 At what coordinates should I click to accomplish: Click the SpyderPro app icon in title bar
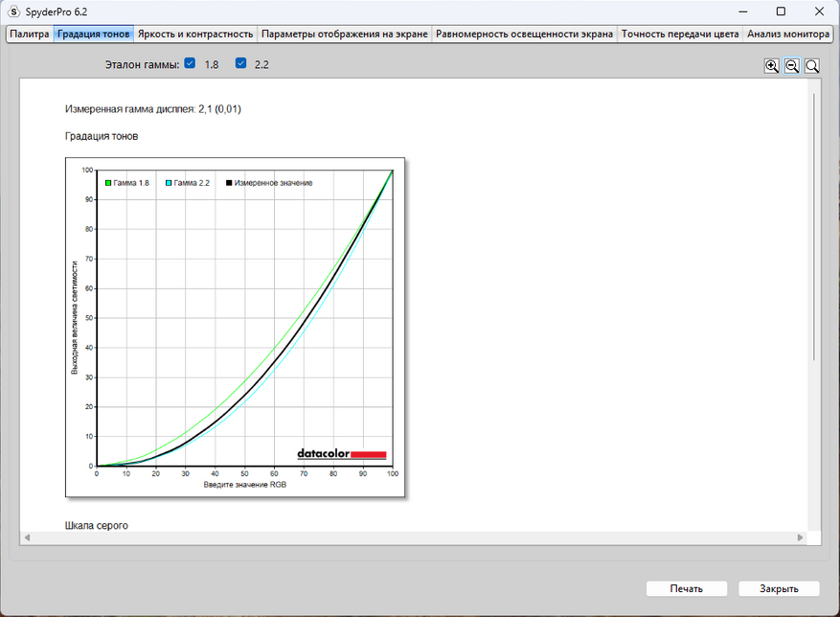[13, 11]
